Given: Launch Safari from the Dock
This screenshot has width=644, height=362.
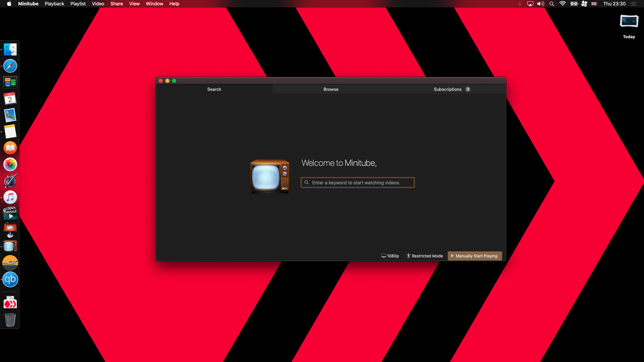Looking at the screenshot, I should click(10, 66).
